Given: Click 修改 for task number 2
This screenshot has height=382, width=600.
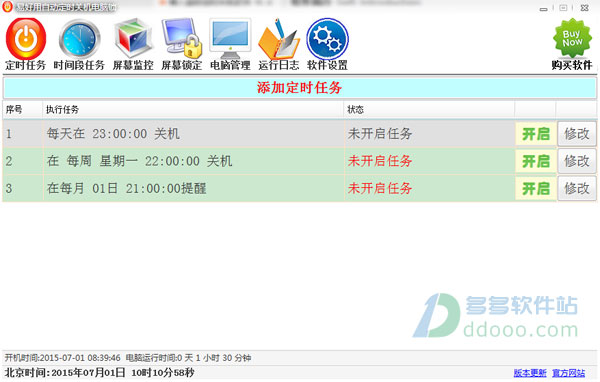Looking at the screenshot, I should point(577,161).
